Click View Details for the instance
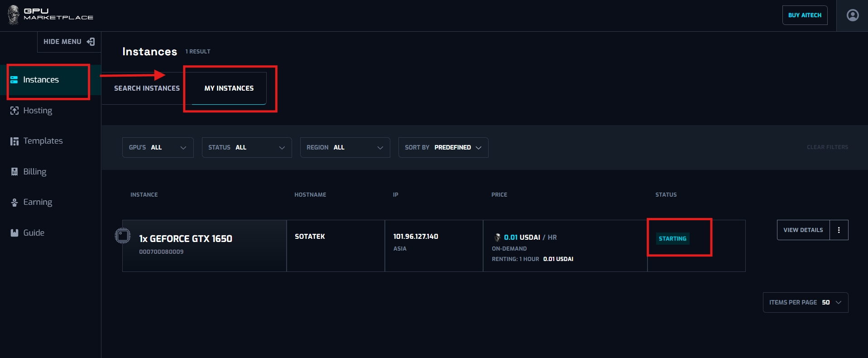Viewport: 868px width, 358px height. pos(803,230)
